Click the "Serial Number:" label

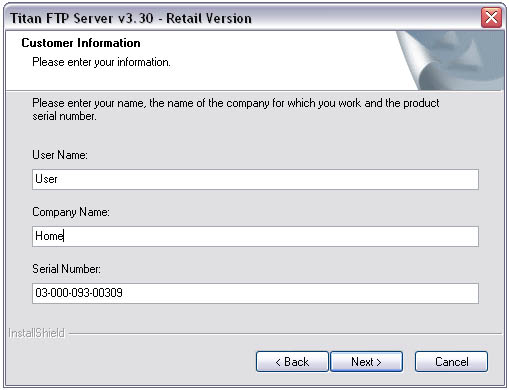pyautogui.click(x=66, y=269)
